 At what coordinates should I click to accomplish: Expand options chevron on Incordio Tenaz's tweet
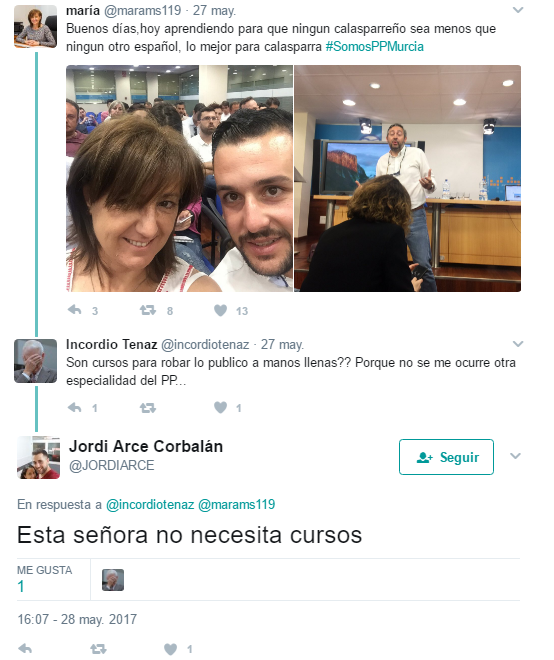(518, 344)
